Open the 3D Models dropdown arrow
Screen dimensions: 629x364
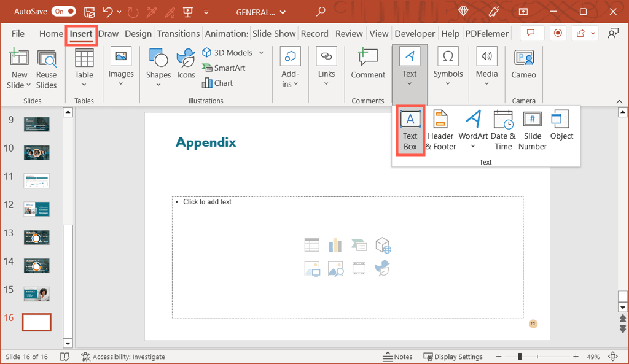261,53
